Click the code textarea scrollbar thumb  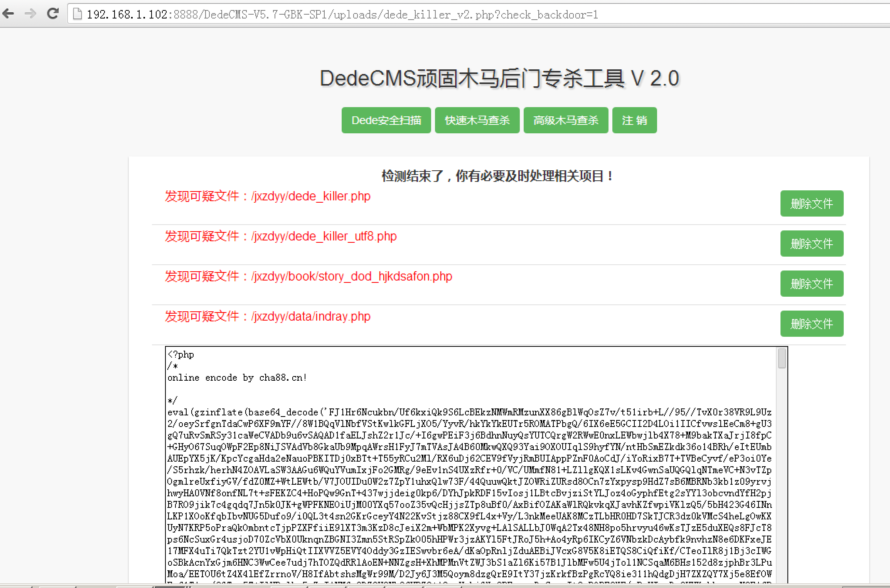(782, 358)
